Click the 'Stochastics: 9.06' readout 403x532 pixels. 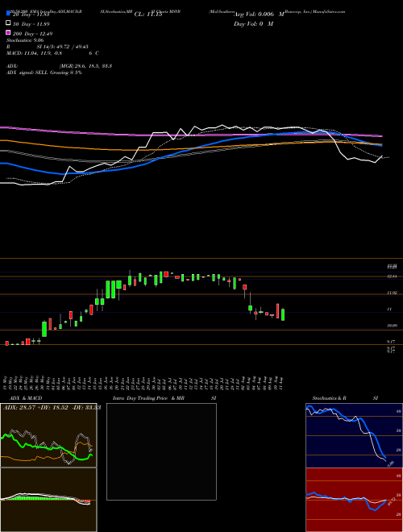[x=23, y=40]
